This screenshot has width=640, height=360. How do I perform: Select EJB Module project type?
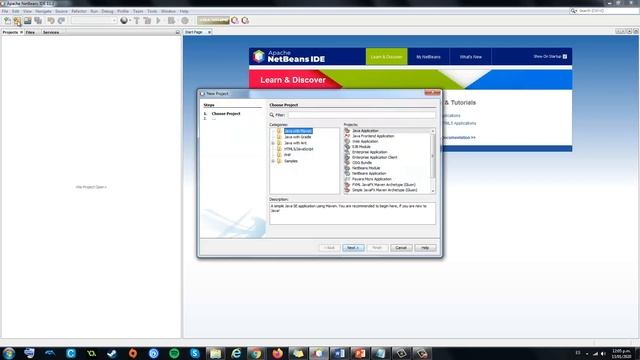(361, 147)
